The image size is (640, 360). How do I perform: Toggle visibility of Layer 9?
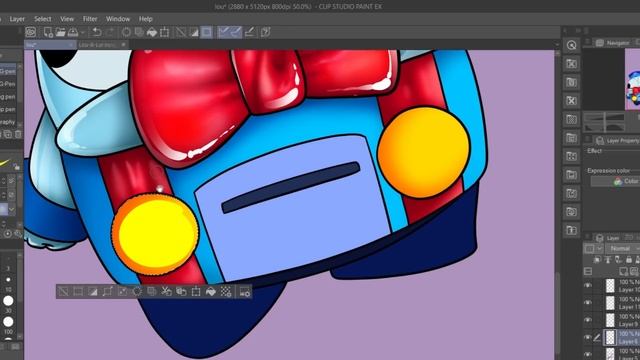pos(588,320)
